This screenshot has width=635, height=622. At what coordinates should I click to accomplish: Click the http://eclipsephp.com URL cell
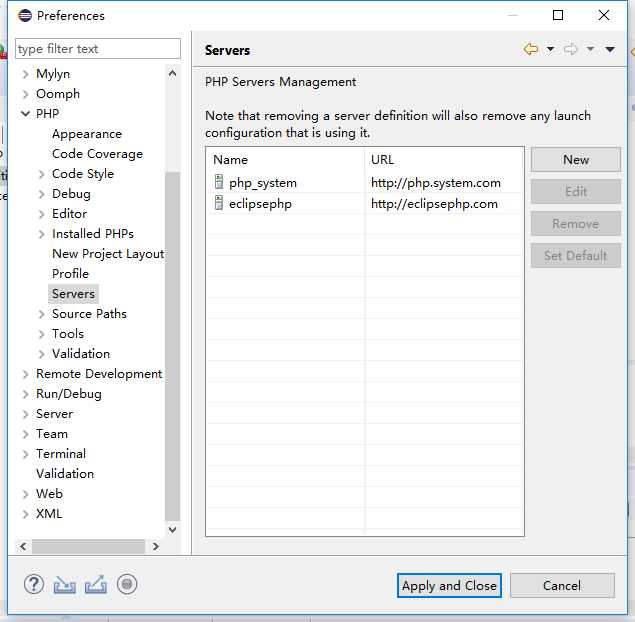(x=434, y=203)
